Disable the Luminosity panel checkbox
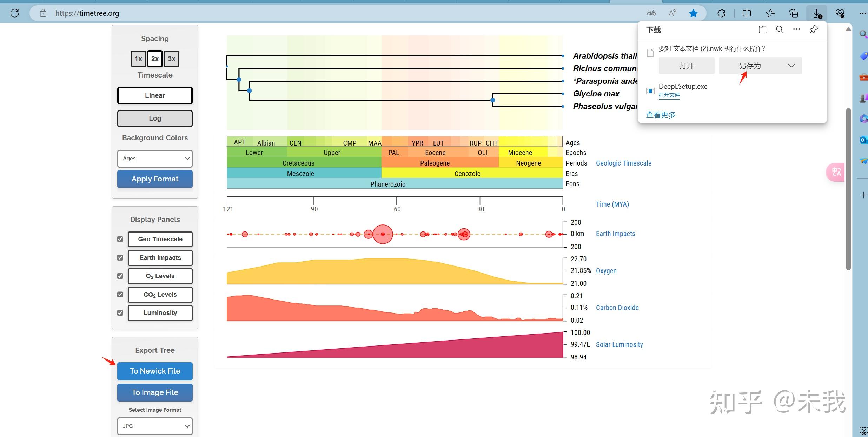Screen dimensions: 868x437 [120, 313]
